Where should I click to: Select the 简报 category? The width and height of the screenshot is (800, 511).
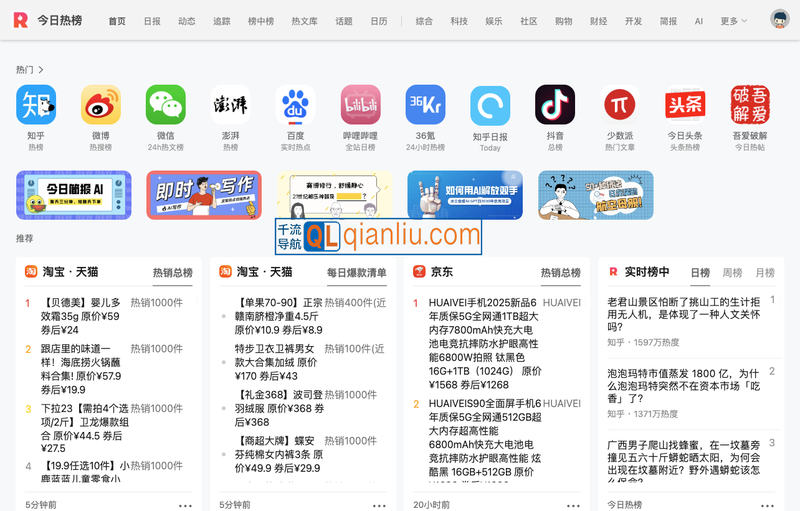[x=668, y=21]
